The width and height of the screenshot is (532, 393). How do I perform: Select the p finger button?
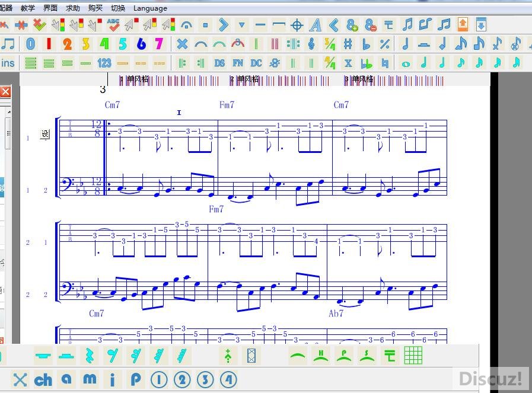pyautogui.click(x=135, y=380)
